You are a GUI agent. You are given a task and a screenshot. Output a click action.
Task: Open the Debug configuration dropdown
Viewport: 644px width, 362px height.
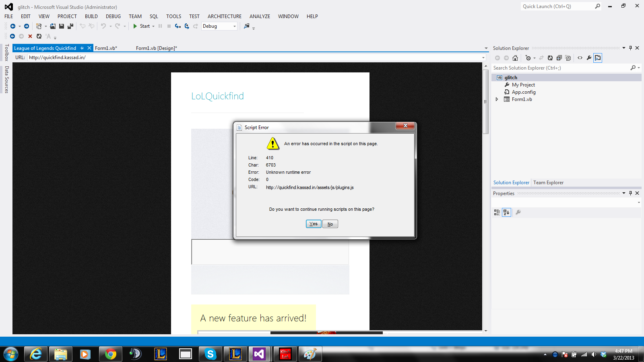click(x=235, y=26)
